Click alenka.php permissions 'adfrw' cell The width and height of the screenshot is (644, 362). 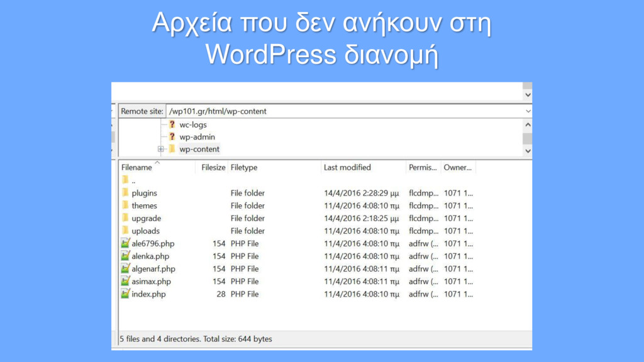point(423,256)
